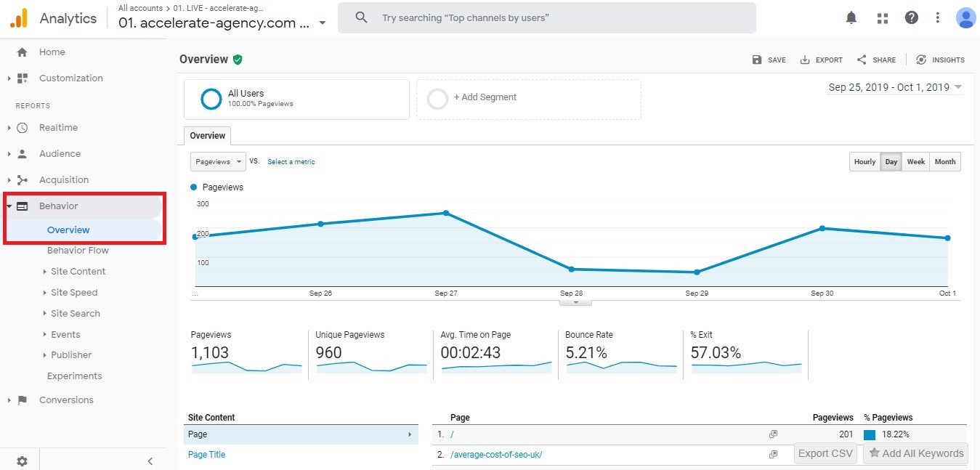Click the Behavior window icon
Screen dimensions: 980x470
22,206
